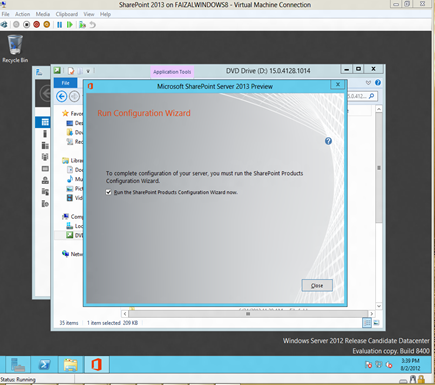Open the Clipboard menu
435x385 pixels.
tap(67, 14)
